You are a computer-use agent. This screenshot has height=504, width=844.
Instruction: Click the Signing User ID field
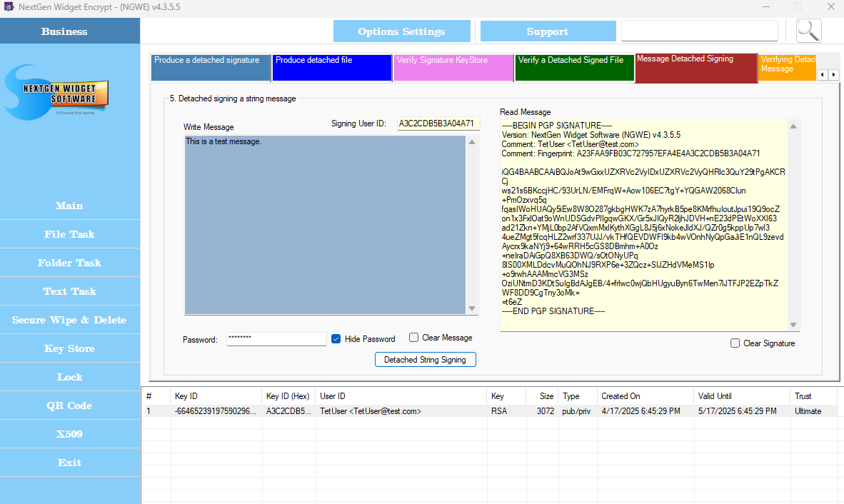pos(438,124)
